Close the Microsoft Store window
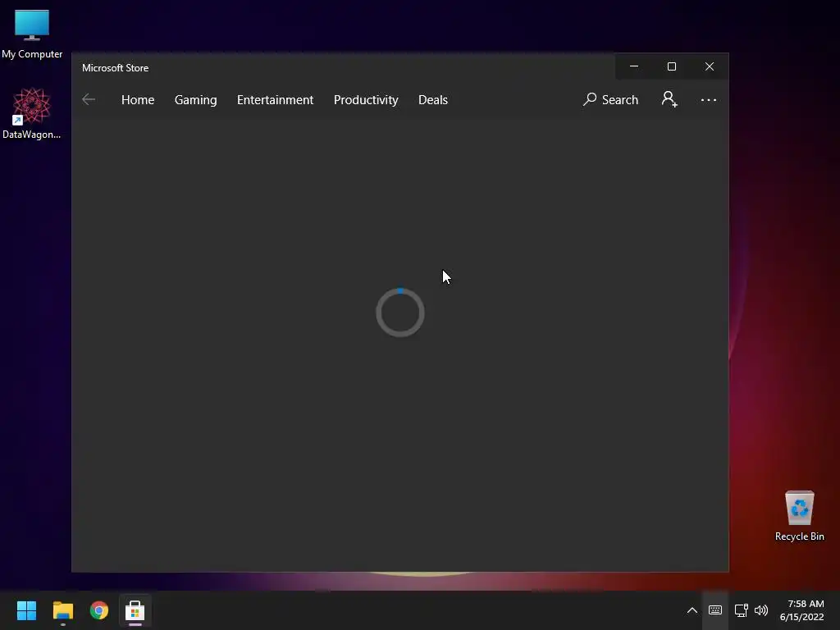Viewport: 840px width, 630px height. coord(710,66)
